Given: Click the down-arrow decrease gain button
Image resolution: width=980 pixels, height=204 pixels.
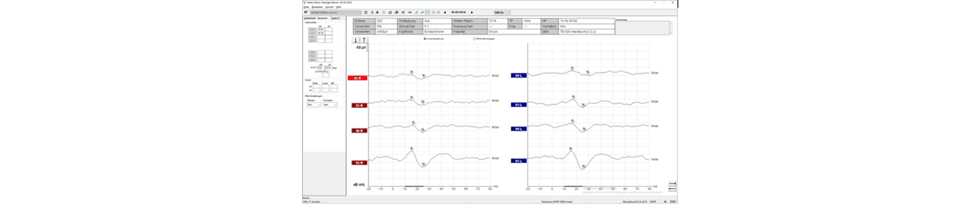Looking at the screenshot, I should 356,40.
